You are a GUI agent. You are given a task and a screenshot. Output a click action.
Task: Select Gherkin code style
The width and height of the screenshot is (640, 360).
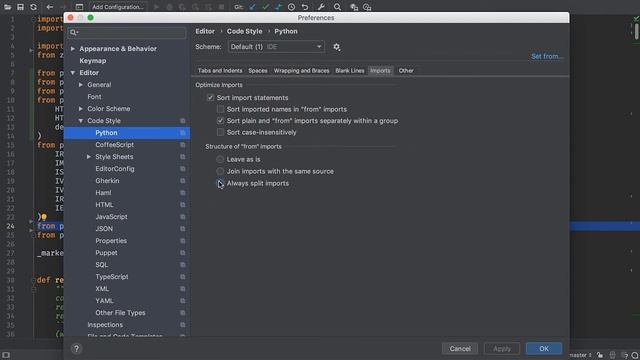(x=107, y=181)
